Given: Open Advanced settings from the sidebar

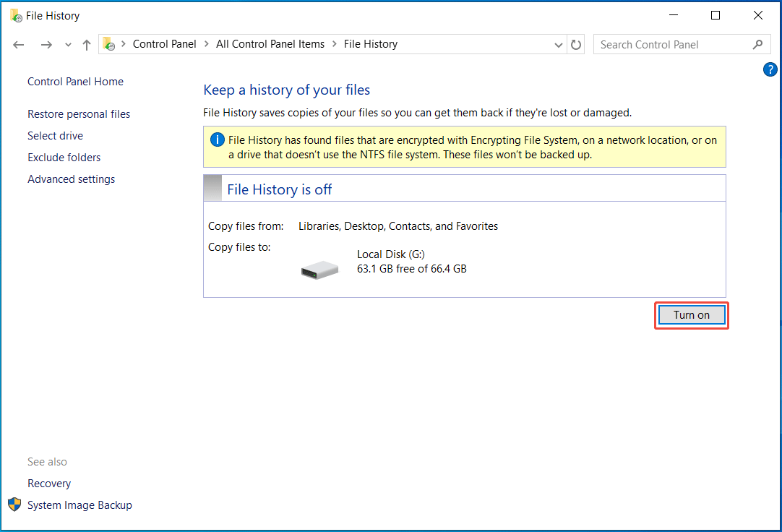Looking at the screenshot, I should pyautogui.click(x=71, y=179).
